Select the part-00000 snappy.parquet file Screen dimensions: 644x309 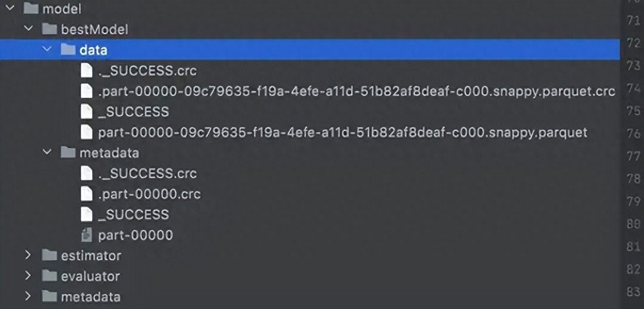point(343,133)
